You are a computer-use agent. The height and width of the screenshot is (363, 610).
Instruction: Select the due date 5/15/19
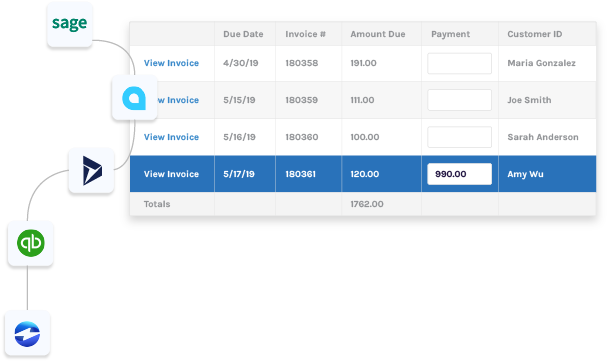pyautogui.click(x=239, y=100)
